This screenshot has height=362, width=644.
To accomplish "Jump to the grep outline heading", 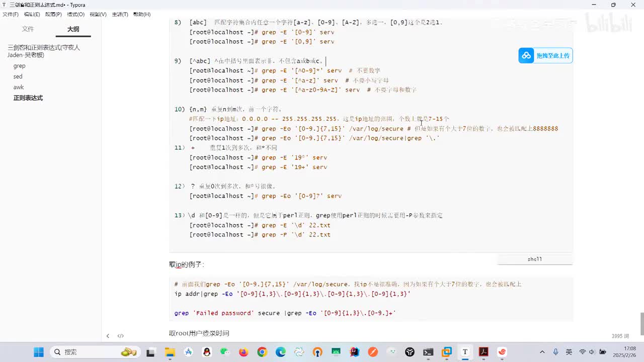I will [x=19, y=66].
